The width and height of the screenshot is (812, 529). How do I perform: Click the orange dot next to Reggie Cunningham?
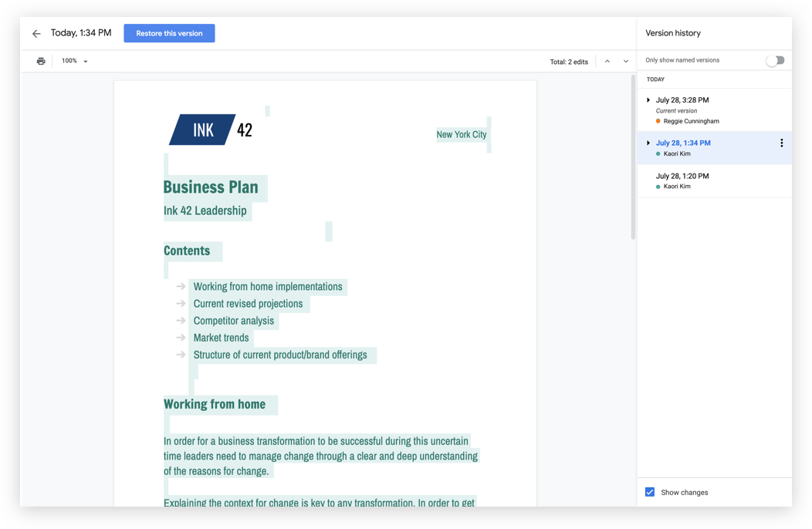659,121
